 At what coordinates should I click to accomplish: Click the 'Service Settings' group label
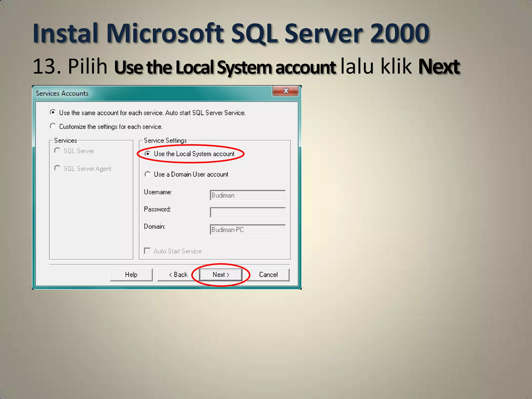(165, 141)
